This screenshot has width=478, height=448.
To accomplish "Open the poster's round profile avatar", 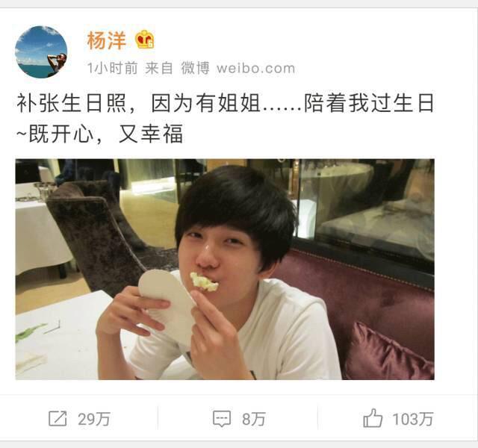I will click(x=41, y=52).
